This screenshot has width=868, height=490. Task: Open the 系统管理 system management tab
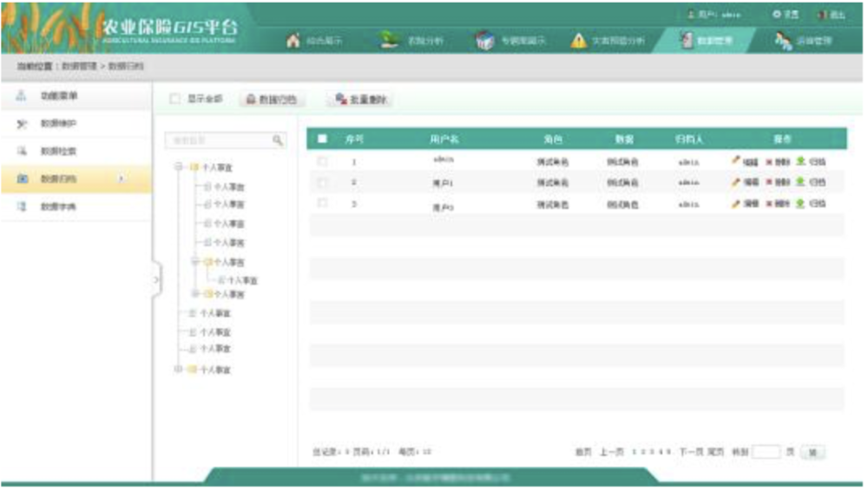(804, 41)
